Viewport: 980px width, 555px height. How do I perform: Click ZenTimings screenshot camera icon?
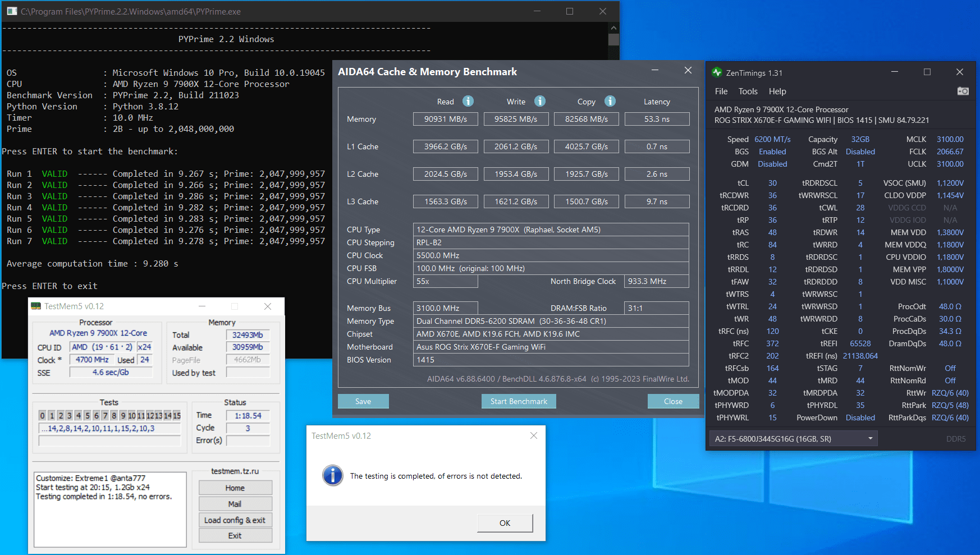[x=963, y=91]
